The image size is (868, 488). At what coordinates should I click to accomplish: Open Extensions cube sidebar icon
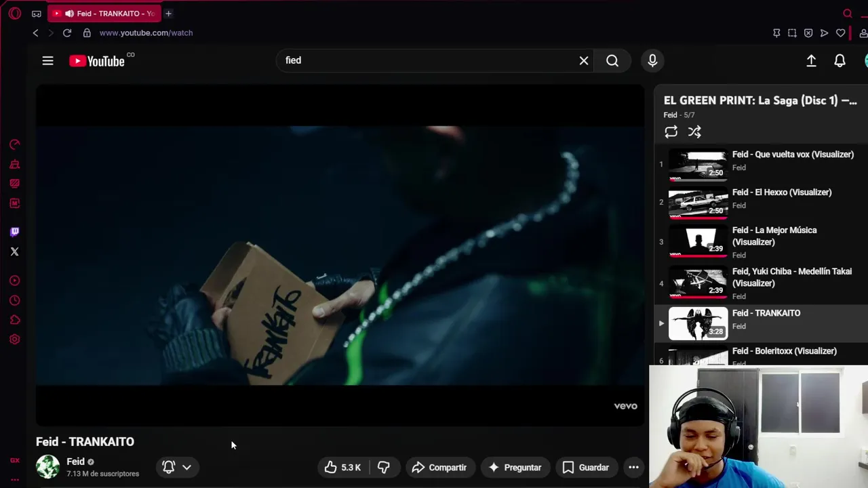[x=14, y=320]
